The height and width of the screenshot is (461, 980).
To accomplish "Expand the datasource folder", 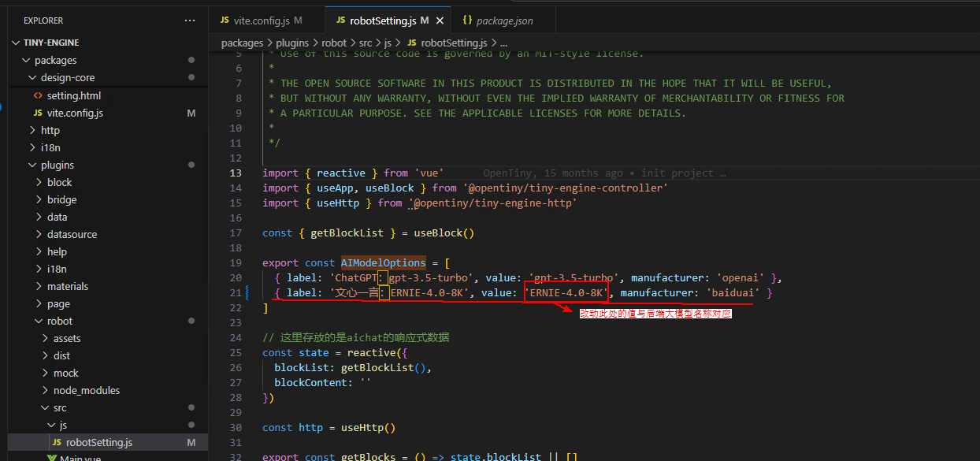I will [x=72, y=234].
